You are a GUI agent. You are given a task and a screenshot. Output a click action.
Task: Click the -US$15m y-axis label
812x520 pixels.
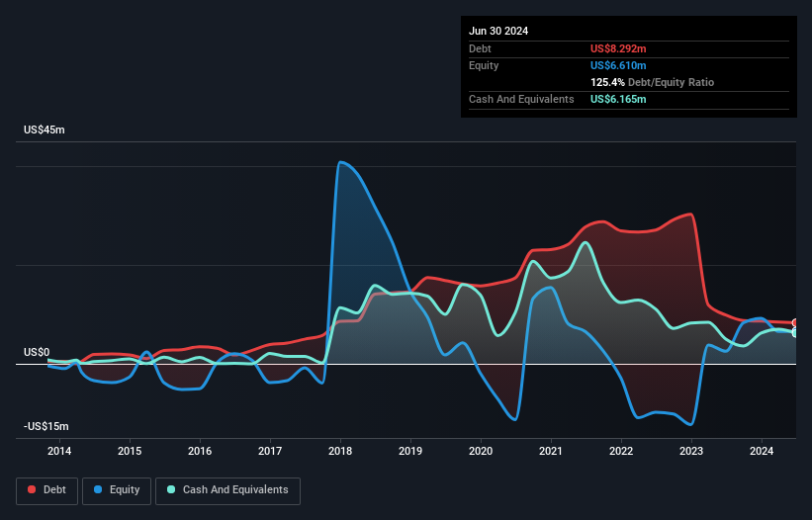(x=46, y=426)
